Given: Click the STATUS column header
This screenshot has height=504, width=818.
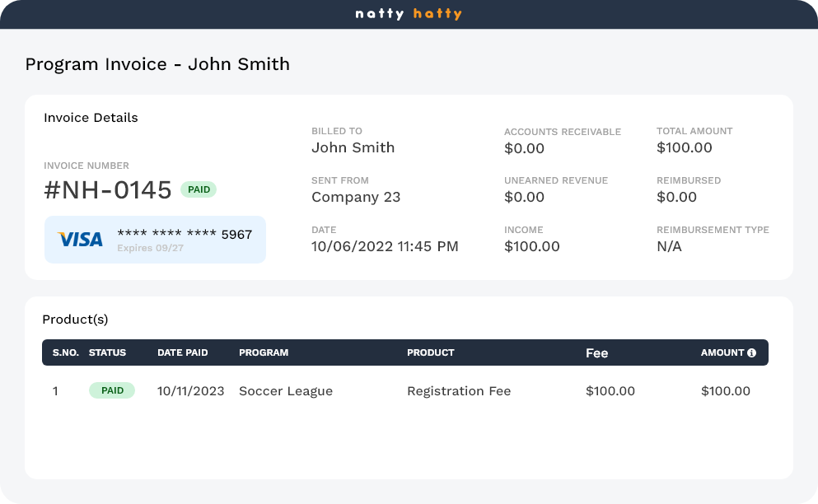Looking at the screenshot, I should click(x=108, y=352).
